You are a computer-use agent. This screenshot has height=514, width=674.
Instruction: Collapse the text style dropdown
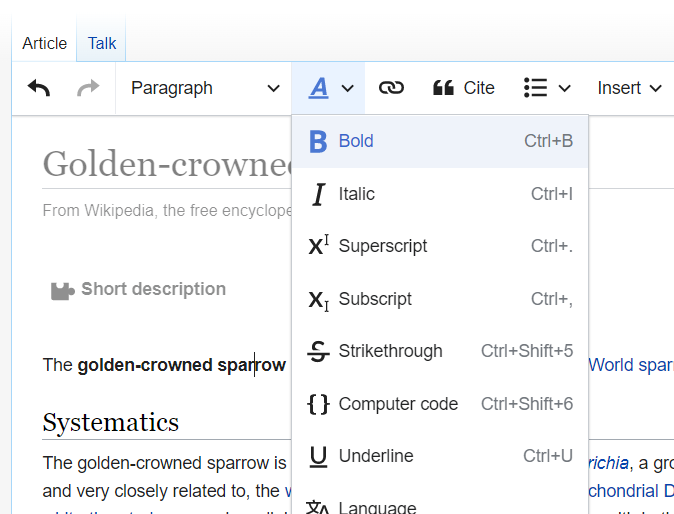point(329,88)
